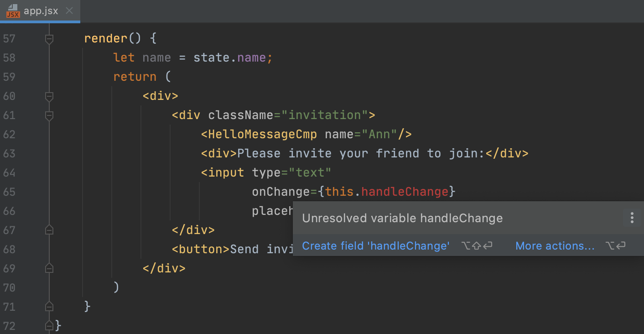Viewport: 644px width, 334px height.
Task: Fold the invitation div using the gutter marker
Action: 49,115
